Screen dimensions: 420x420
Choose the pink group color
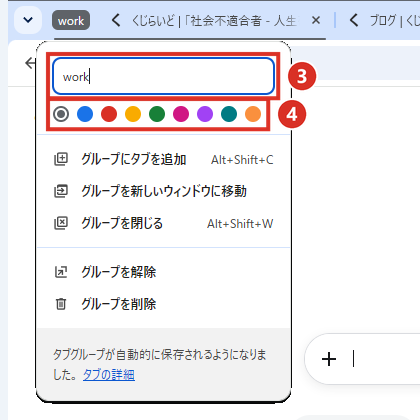tap(181, 114)
